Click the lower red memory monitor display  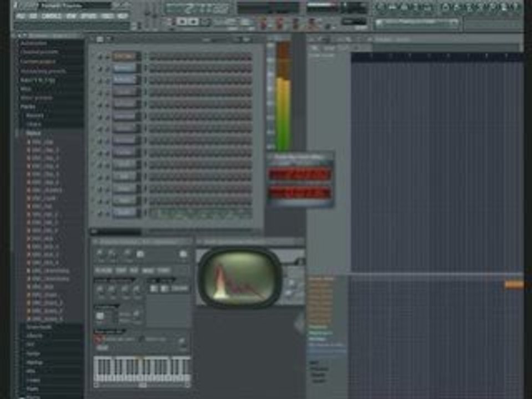point(300,193)
